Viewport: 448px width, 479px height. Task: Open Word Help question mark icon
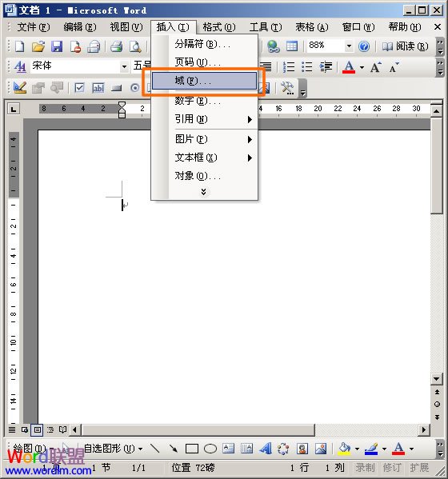coord(364,46)
